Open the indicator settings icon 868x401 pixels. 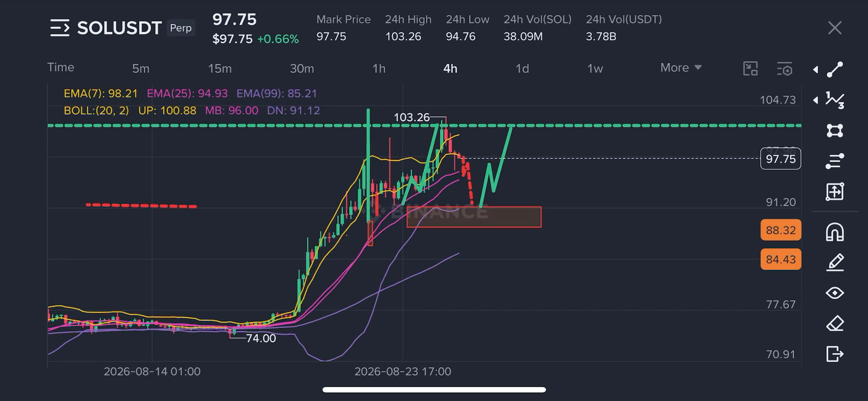coord(785,68)
